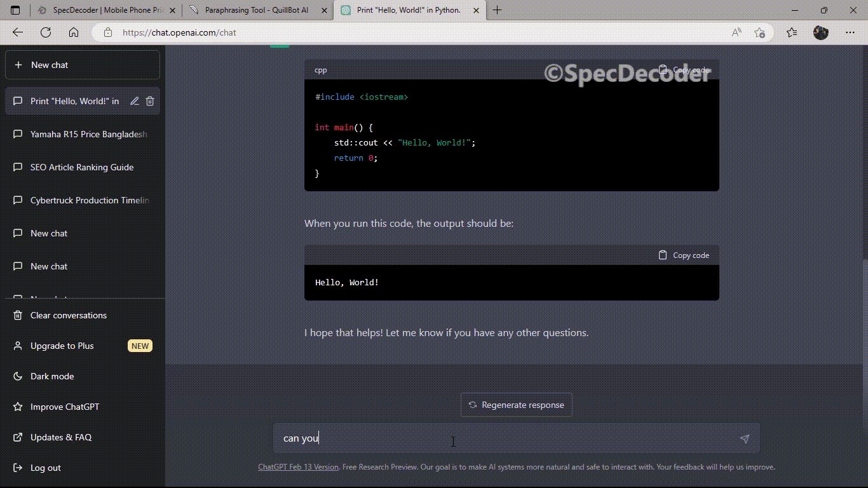Click the Regenerate response button
Viewport: 868px width, 488px height.
(x=515, y=405)
